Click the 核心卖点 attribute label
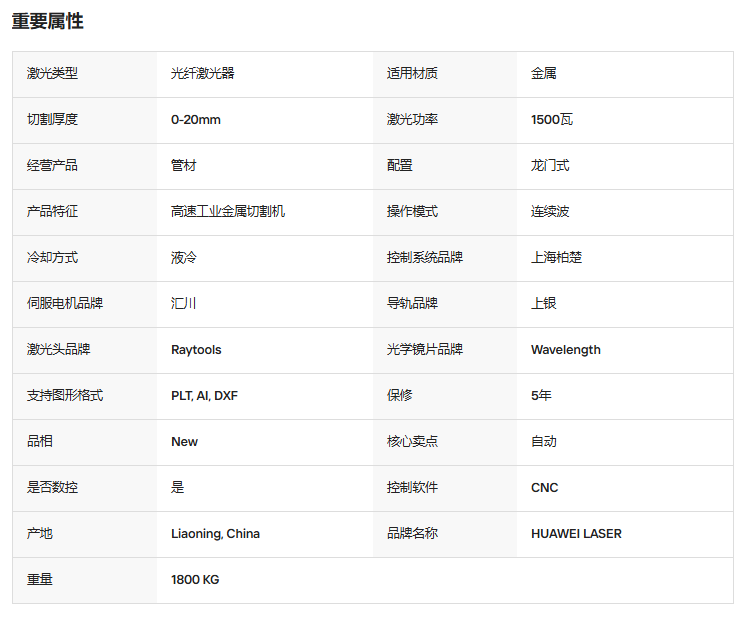The width and height of the screenshot is (756, 623). [412, 441]
